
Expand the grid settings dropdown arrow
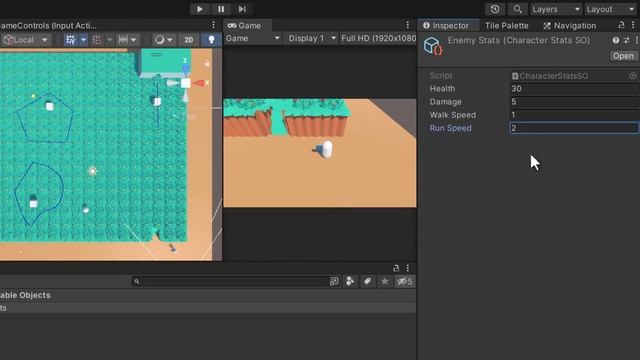pyautogui.click(x=83, y=40)
